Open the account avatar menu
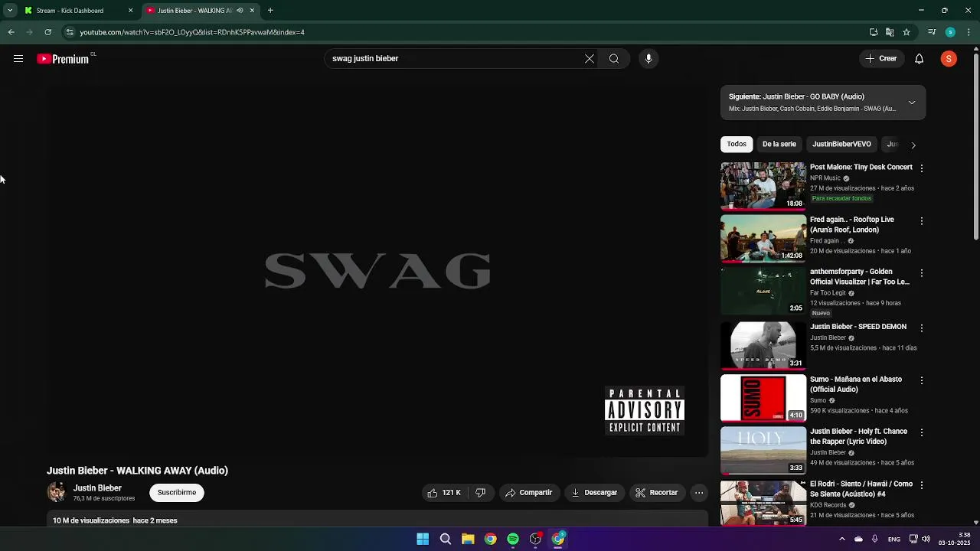 tap(949, 59)
